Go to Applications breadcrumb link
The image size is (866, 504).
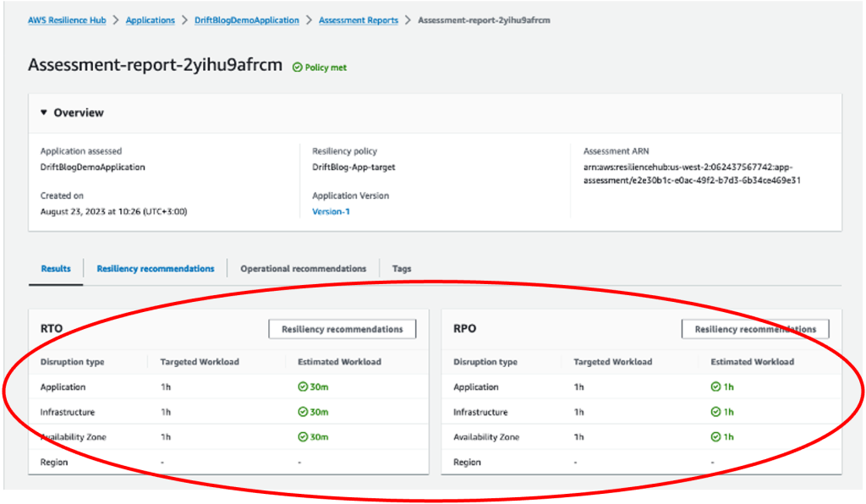tap(151, 20)
